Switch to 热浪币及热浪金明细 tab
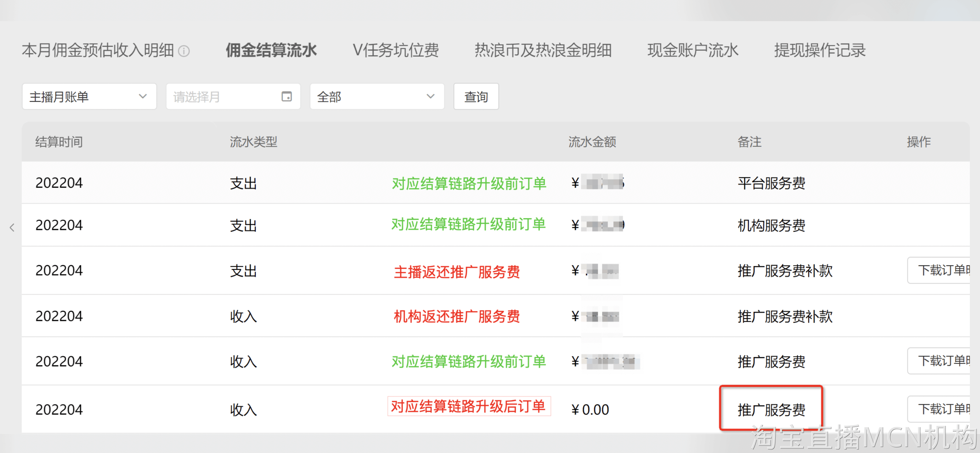980x453 pixels. pyautogui.click(x=543, y=50)
